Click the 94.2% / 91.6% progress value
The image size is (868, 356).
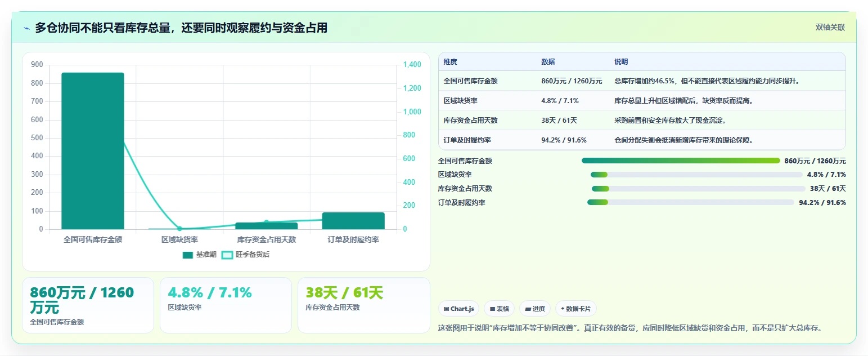click(822, 202)
